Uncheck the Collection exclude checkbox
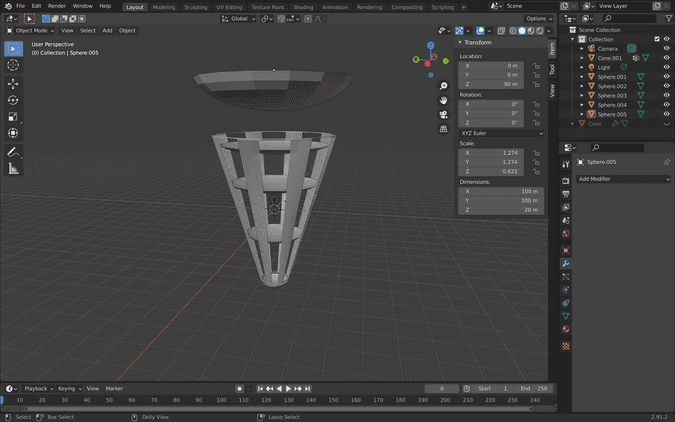 pos(656,39)
